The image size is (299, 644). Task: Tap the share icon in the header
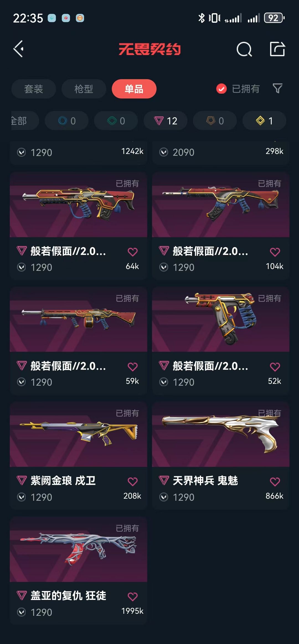(x=277, y=49)
